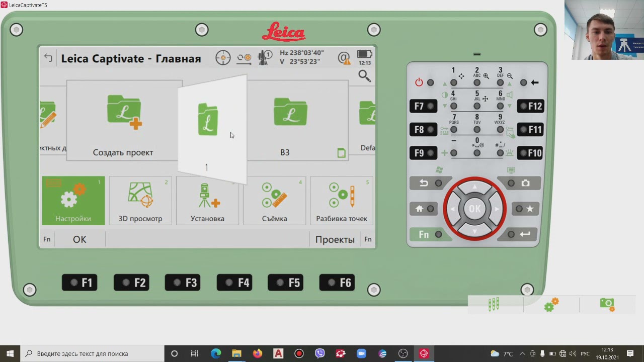The height and width of the screenshot is (362, 644).
Task: Click keypad key 3 DEF
Action: (500, 82)
